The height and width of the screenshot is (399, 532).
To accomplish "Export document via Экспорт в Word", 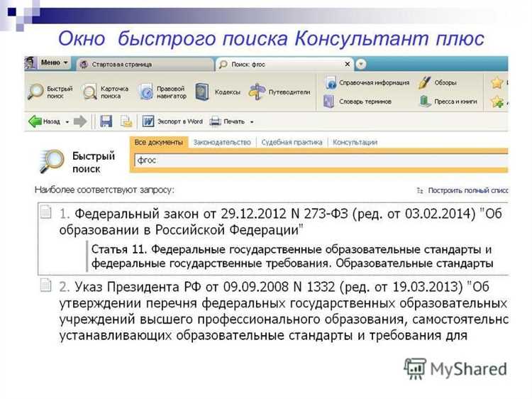I will click(172, 121).
